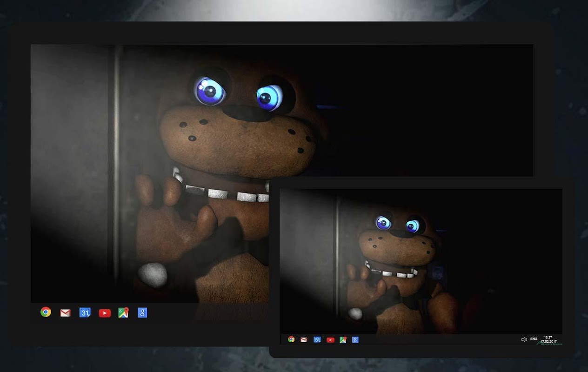The width and height of the screenshot is (588, 372).
Task: Click the 17.02.2017 date in the tray
Action: 549,341
